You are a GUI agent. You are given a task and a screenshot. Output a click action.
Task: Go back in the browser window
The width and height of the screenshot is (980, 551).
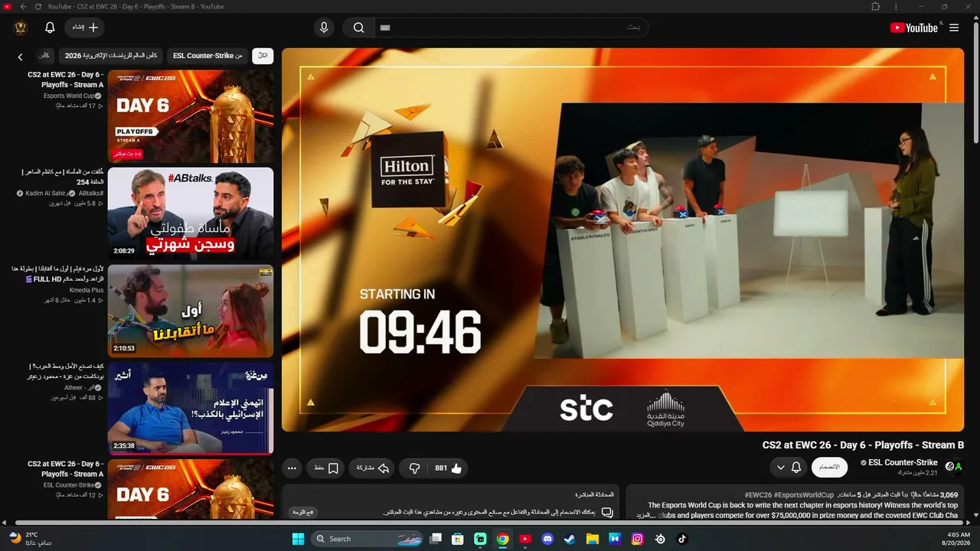(x=23, y=6)
